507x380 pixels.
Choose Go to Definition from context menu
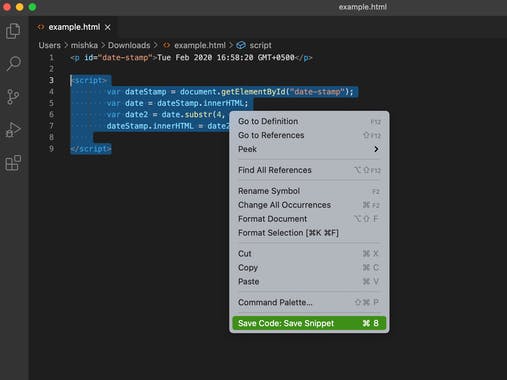click(309, 121)
